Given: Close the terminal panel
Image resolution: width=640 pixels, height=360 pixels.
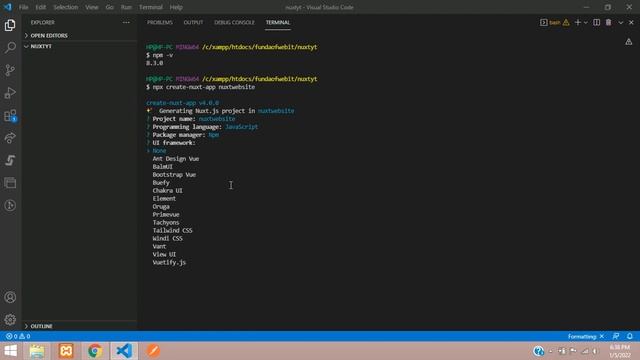Looking at the screenshot, I should tap(631, 22).
